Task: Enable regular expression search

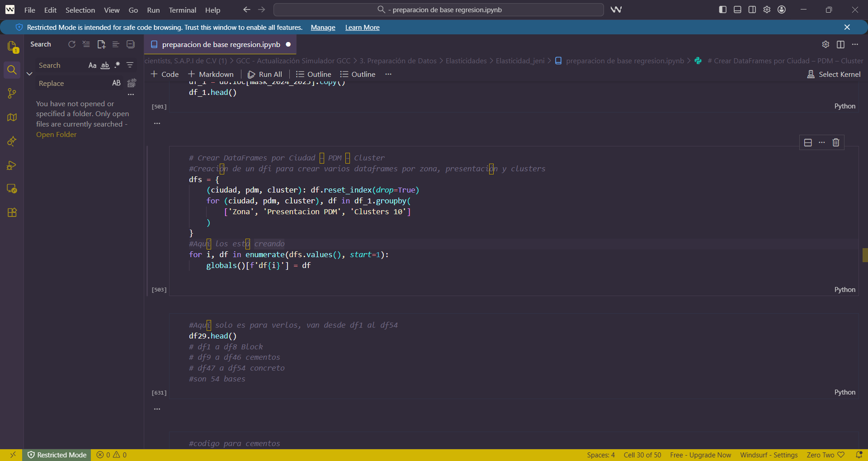Action: 117,66
